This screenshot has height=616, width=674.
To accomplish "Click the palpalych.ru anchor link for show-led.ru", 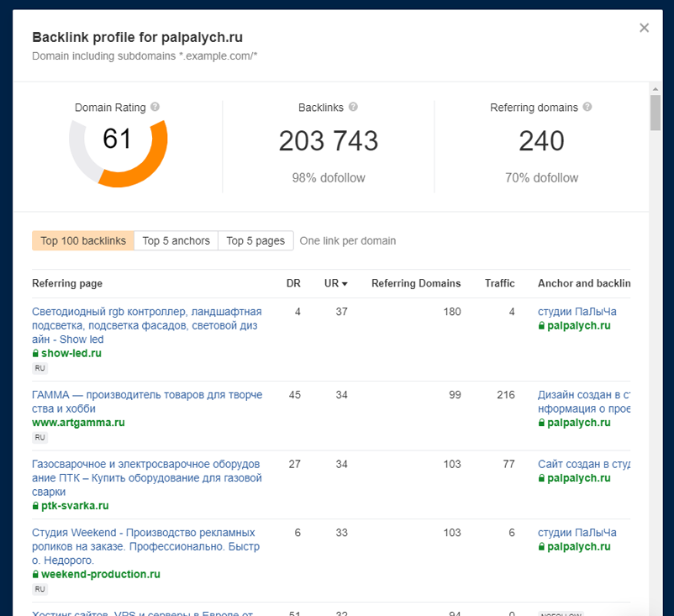I will (580, 325).
